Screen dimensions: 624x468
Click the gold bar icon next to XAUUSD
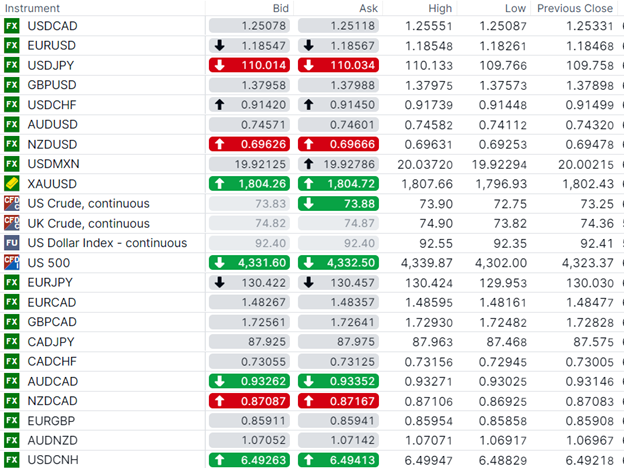click(x=12, y=184)
